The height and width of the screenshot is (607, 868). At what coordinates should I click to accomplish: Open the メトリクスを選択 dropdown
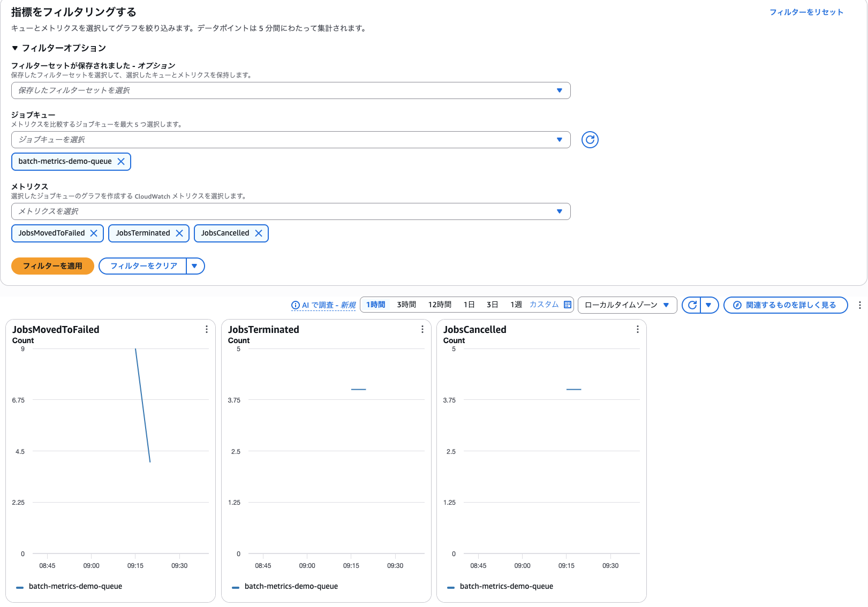[x=291, y=211]
